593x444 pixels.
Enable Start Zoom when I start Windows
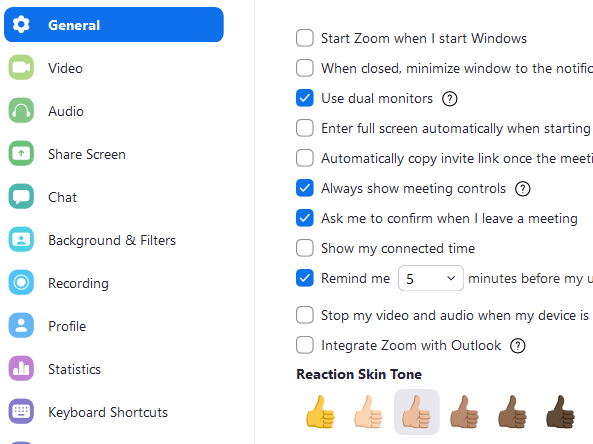(305, 38)
